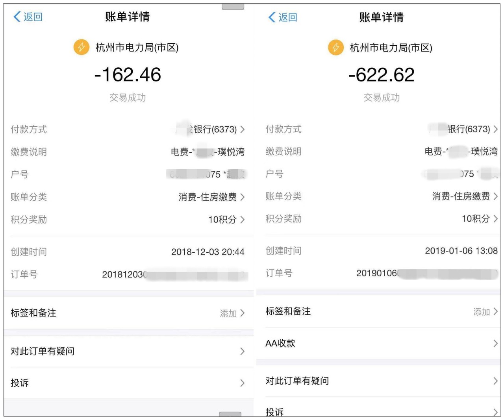Tap the back arrow on the left bill

[17, 17]
